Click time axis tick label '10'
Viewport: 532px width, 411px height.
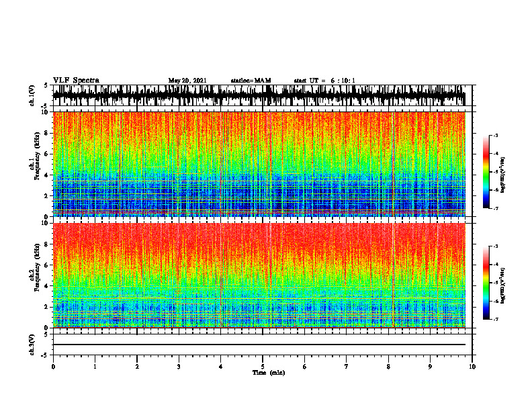(472, 367)
